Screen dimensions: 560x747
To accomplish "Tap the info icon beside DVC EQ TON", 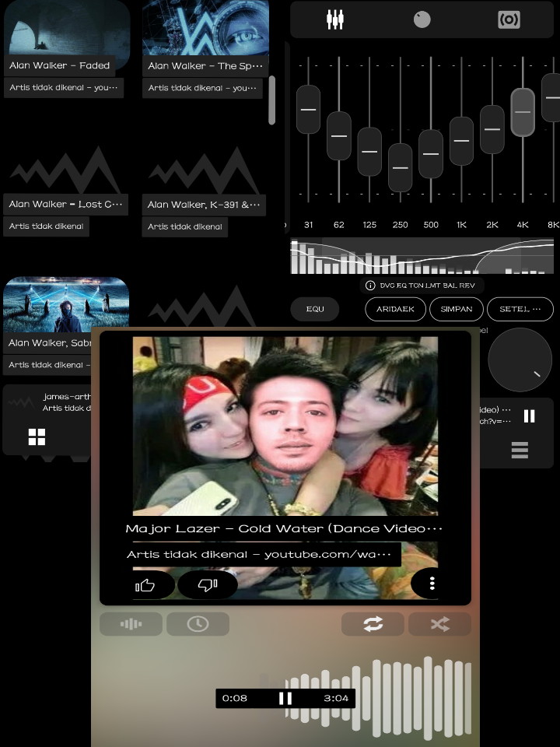I will (370, 286).
